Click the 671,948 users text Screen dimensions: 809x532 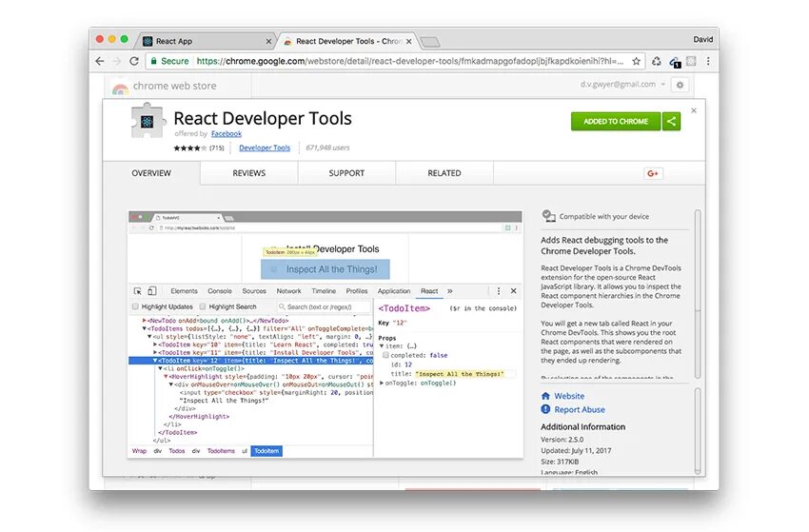tap(327, 148)
